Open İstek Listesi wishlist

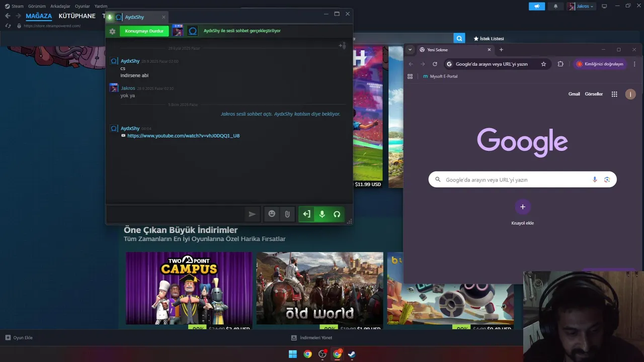(489, 39)
